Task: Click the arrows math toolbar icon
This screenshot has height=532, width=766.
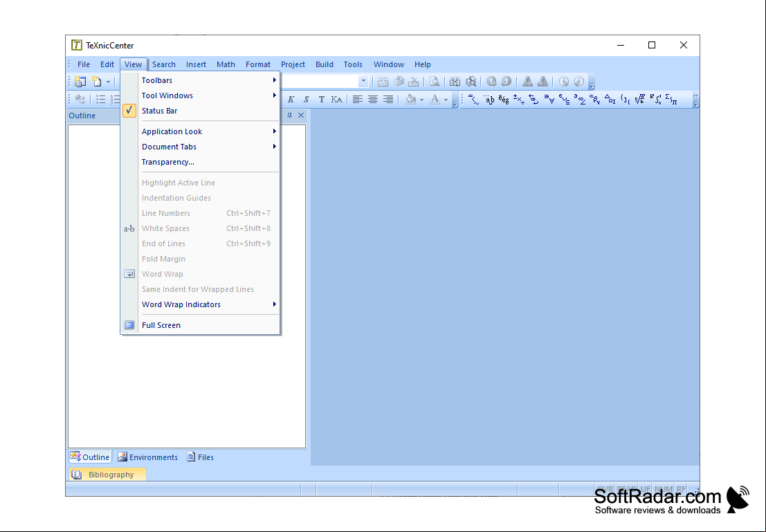Action: (x=534, y=100)
